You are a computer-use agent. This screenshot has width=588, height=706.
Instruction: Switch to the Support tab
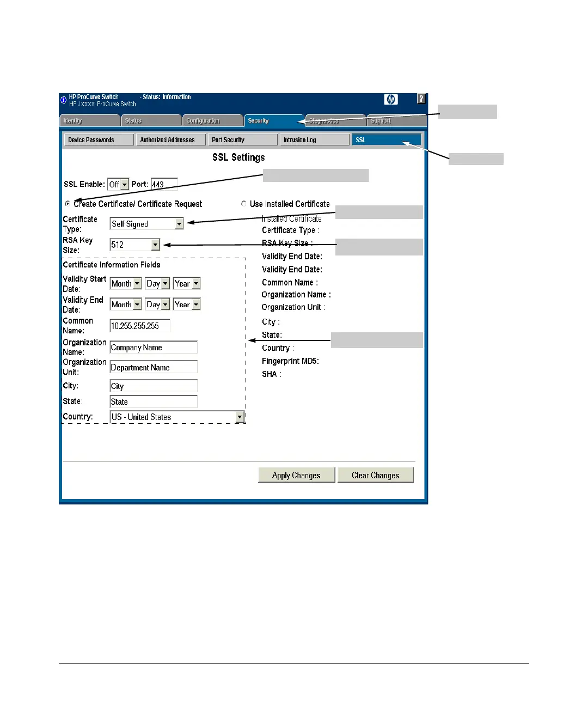(x=396, y=120)
